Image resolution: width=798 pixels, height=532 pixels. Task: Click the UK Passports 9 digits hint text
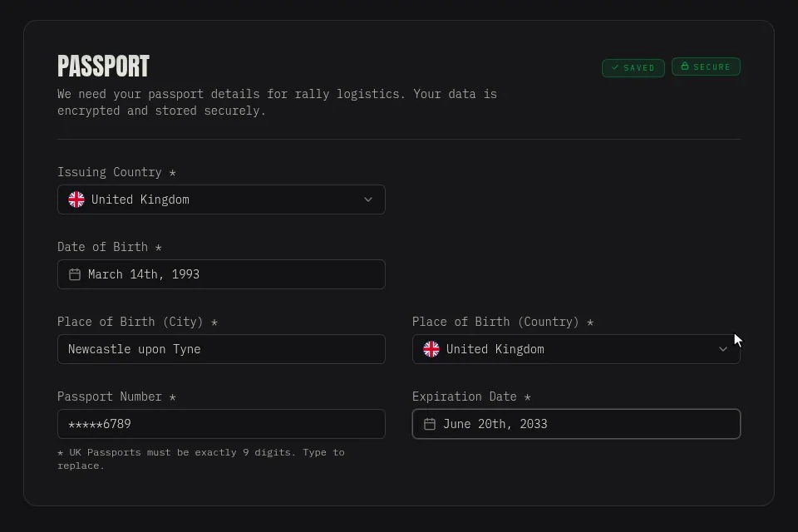(201, 459)
